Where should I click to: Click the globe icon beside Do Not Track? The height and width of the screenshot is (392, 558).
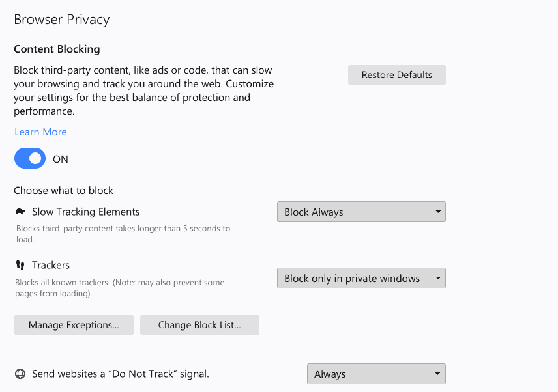tap(20, 374)
